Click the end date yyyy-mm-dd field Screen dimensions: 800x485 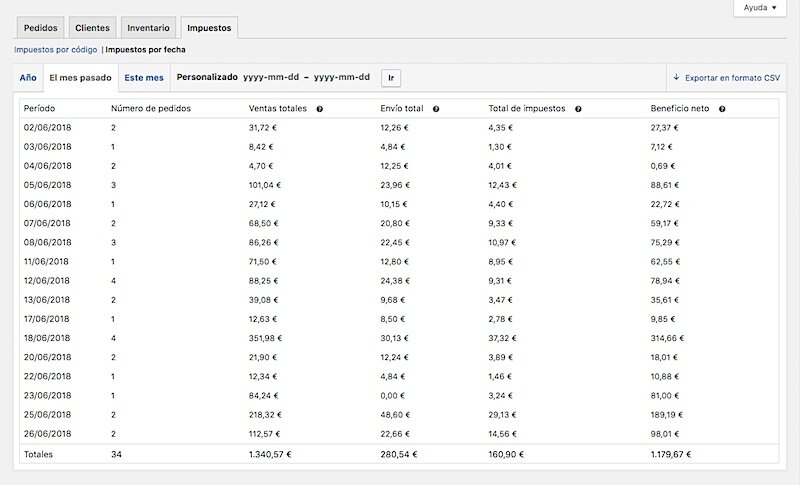point(342,78)
